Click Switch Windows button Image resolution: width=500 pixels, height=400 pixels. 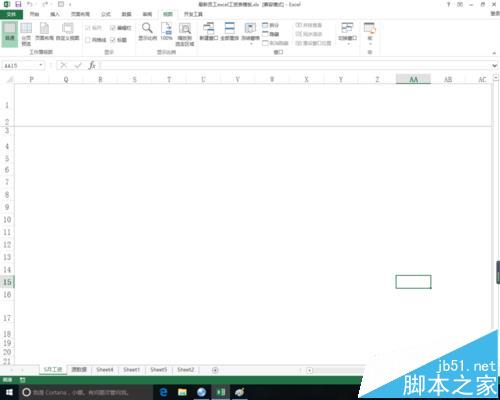347,33
